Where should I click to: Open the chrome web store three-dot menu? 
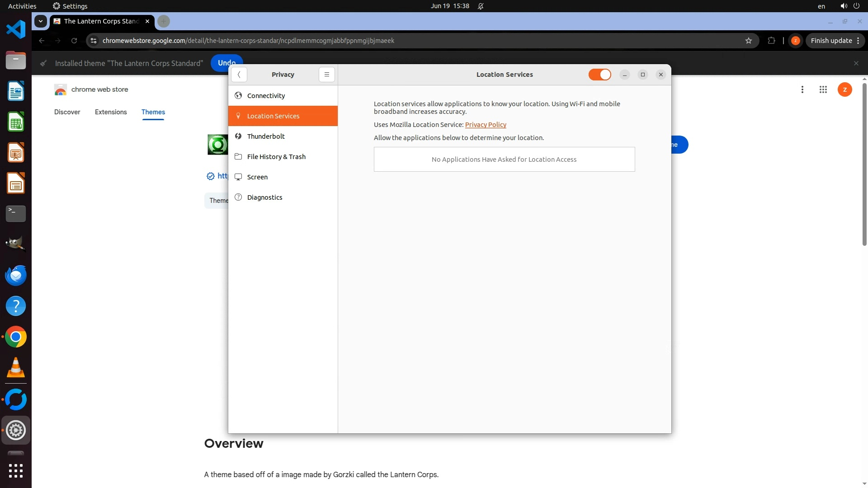pyautogui.click(x=802, y=89)
